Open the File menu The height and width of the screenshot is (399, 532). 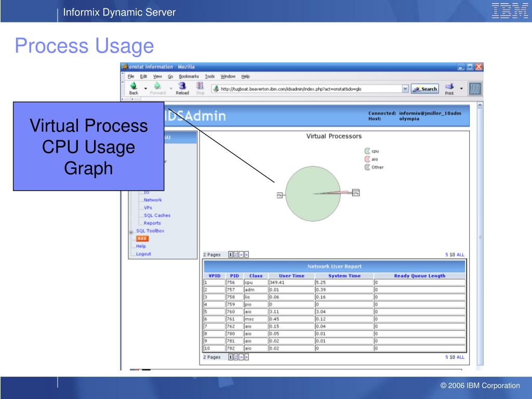tap(131, 76)
